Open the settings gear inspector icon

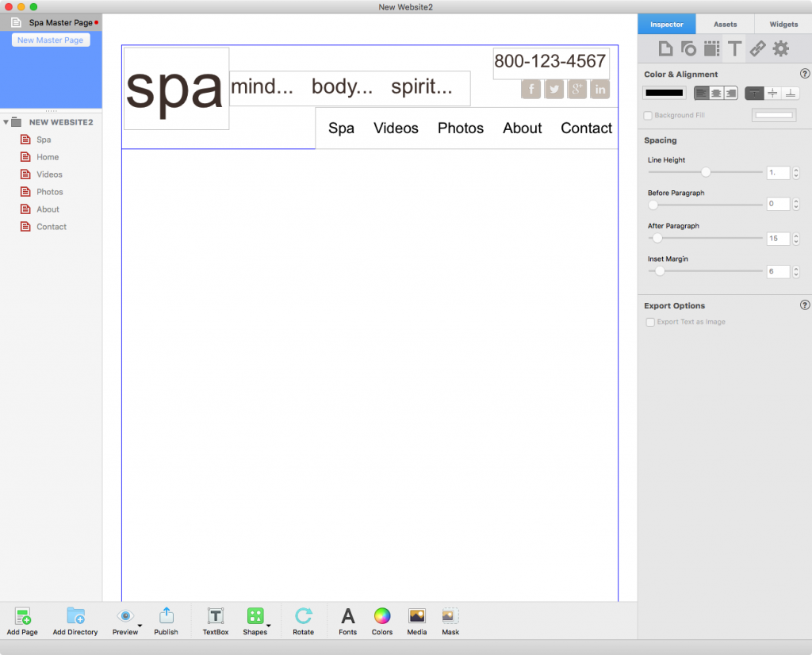(781, 48)
